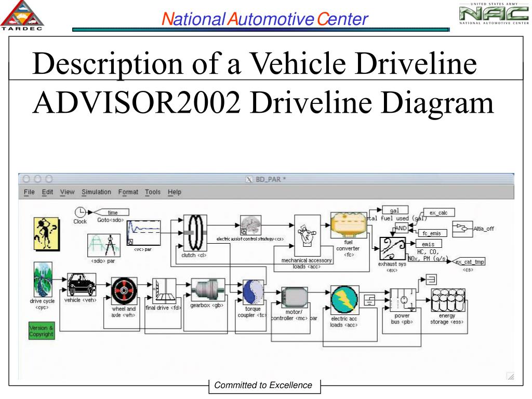Select the <sdo> par block
This screenshot has width=532, height=399.
point(103,245)
